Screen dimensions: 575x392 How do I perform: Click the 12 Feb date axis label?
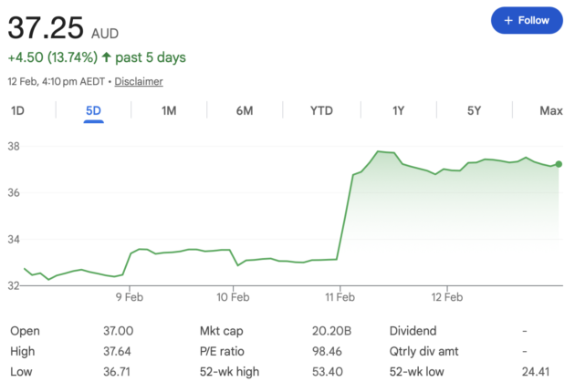[446, 296]
